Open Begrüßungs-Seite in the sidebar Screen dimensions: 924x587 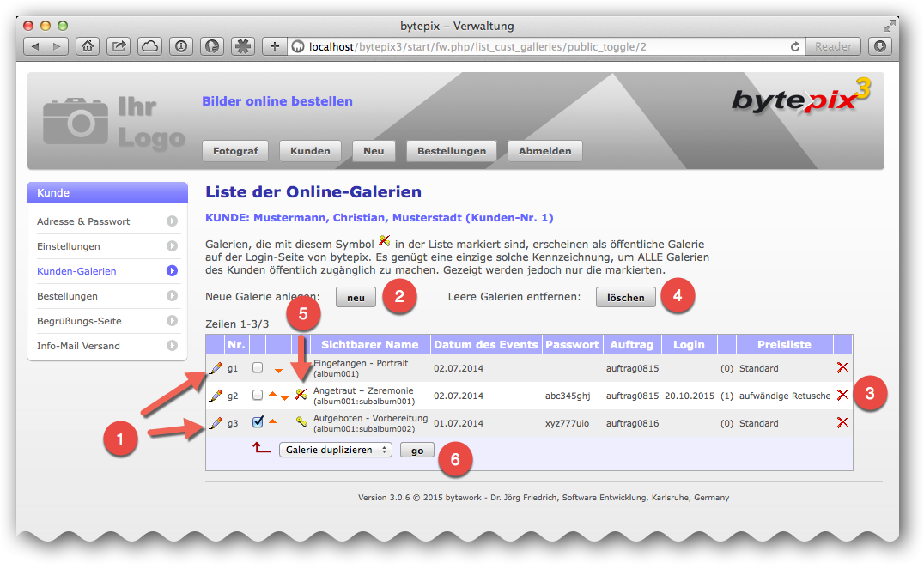click(107, 321)
